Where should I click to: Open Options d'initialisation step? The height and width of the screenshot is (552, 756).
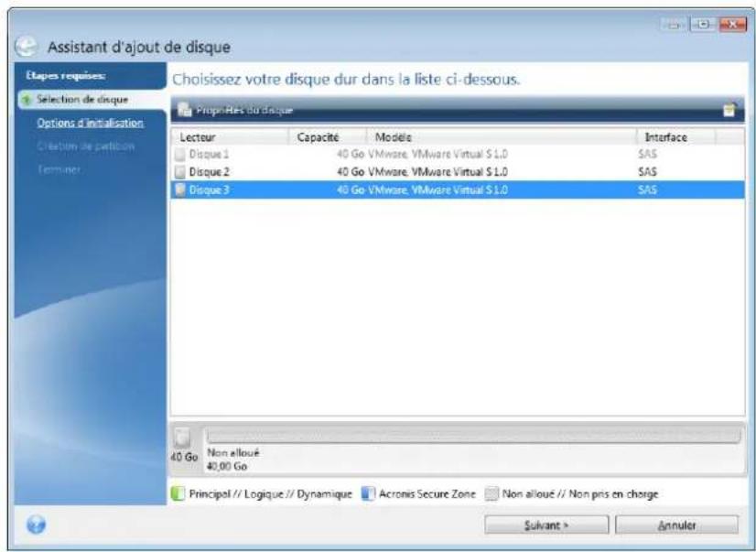[91, 123]
